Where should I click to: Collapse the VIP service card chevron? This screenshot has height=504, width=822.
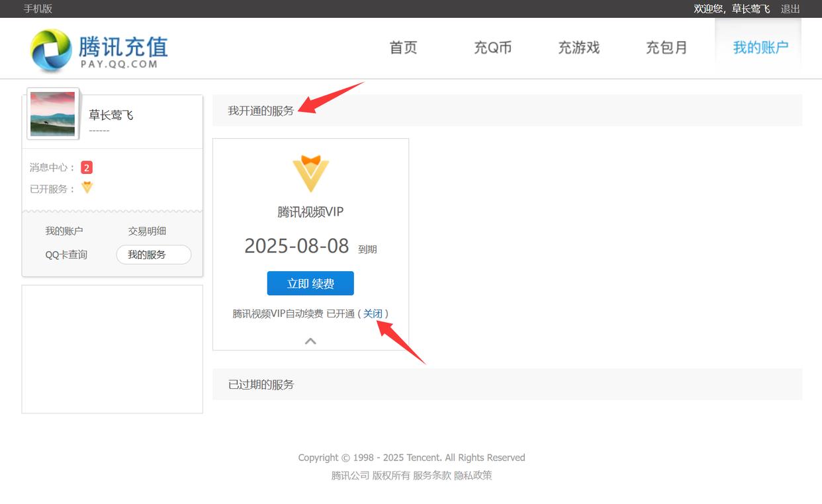310,341
